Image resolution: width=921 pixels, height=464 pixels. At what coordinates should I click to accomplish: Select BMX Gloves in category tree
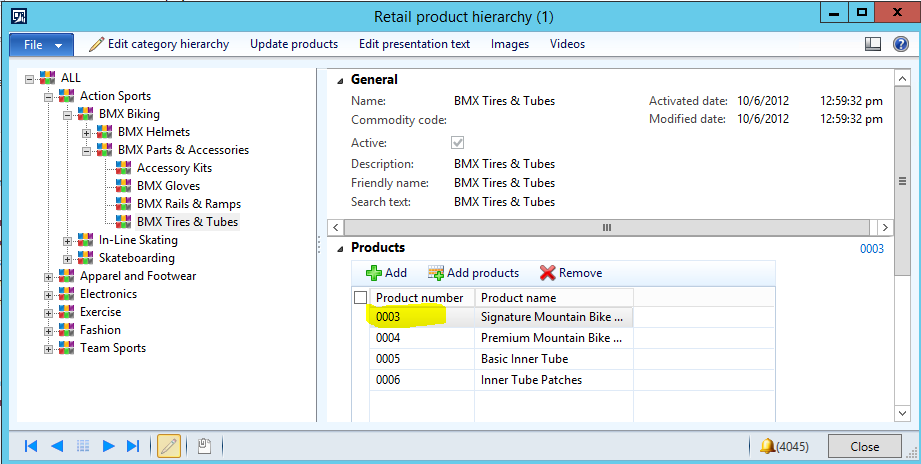pos(168,186)
